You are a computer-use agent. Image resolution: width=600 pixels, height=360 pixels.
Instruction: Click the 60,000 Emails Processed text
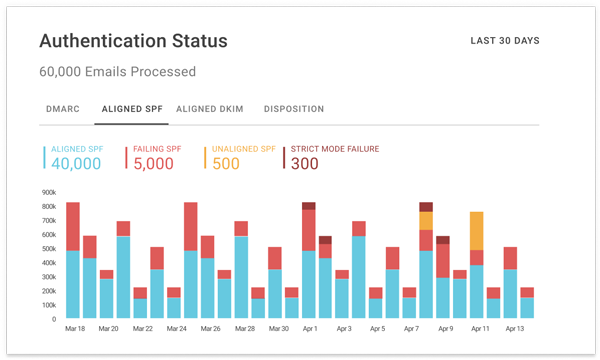(117, 72)
